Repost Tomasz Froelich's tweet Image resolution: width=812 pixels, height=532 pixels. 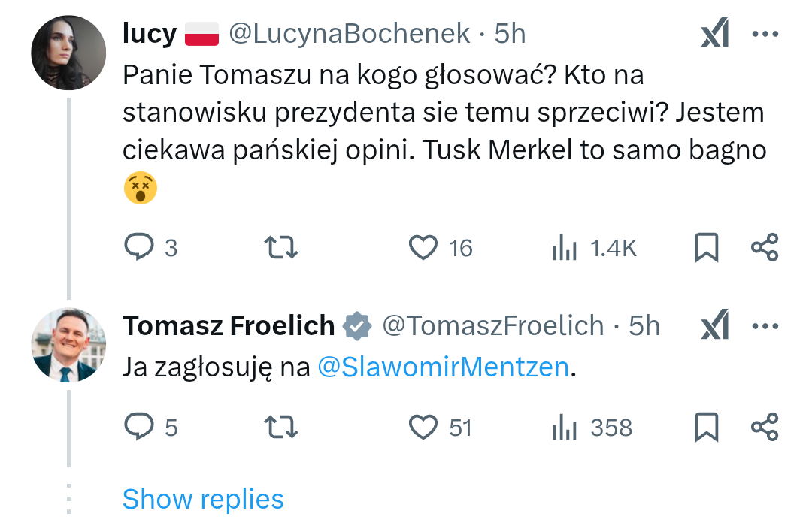point(282,428)
